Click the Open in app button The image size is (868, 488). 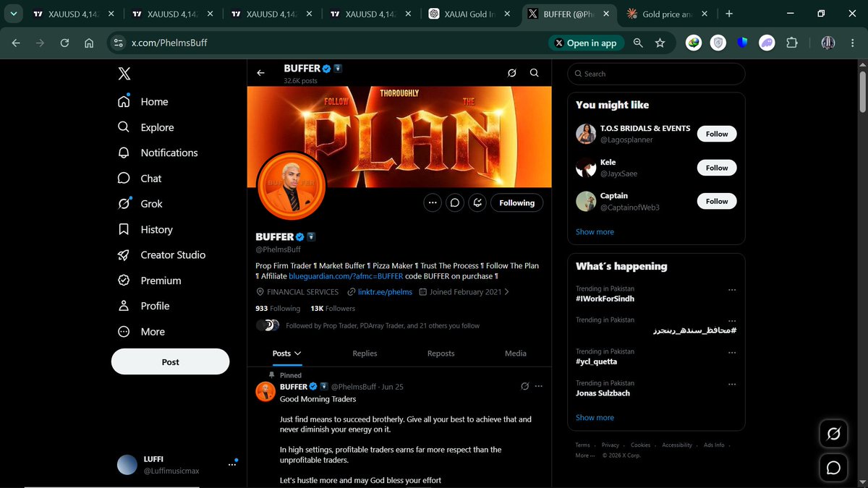[586, 43]
